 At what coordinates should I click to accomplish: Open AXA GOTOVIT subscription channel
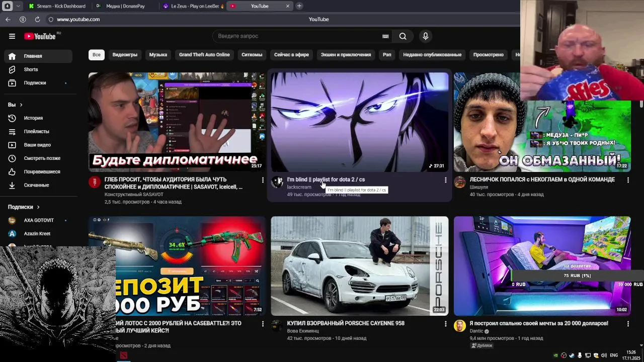[x=38, y=220]
